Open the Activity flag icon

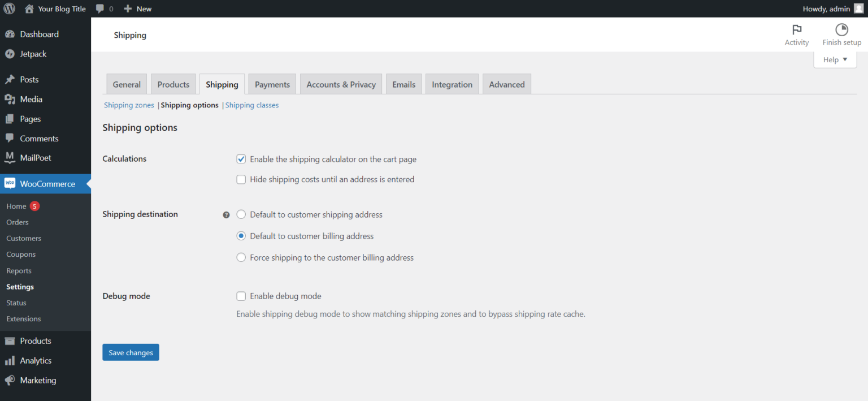pyautogui.click(x=797, y=29)
